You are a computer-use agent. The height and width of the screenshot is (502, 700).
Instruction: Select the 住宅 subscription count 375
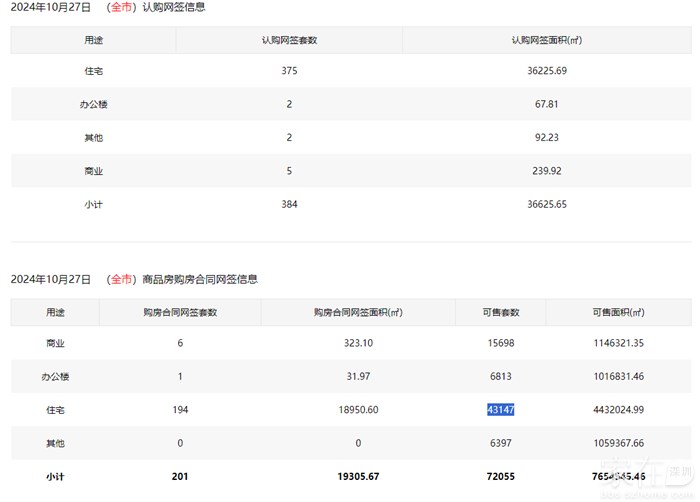tap(289, 71)
